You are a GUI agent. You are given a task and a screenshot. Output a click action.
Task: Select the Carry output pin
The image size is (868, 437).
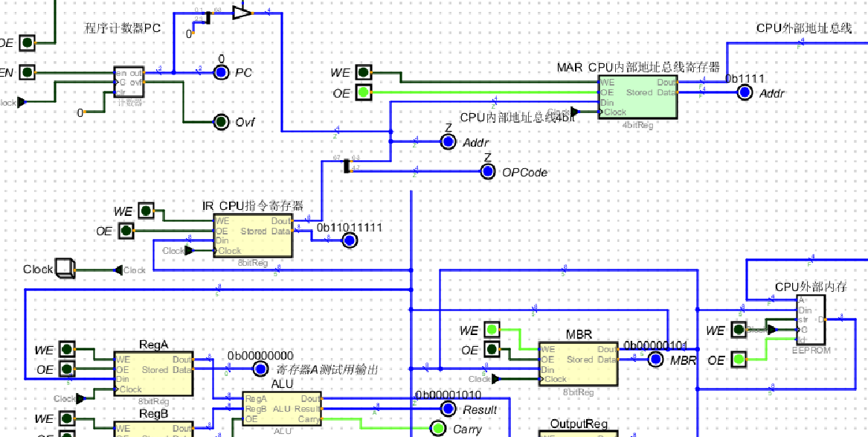(438, 429)
